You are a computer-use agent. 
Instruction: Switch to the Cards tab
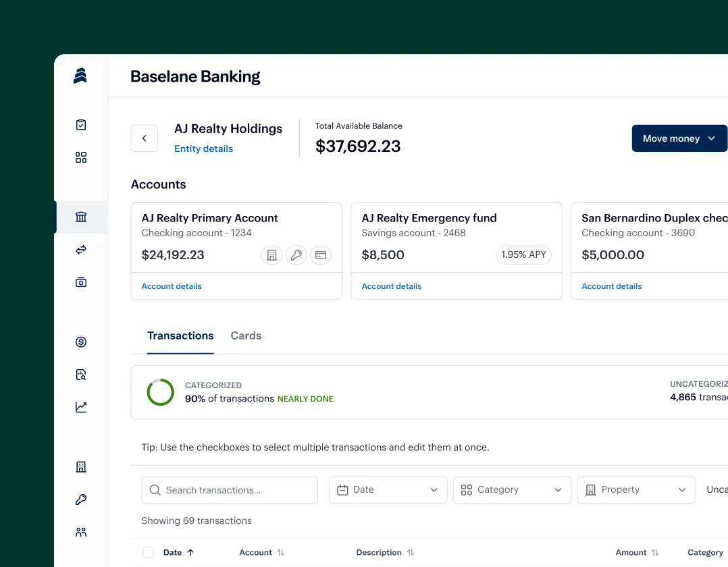pos(246,336)
